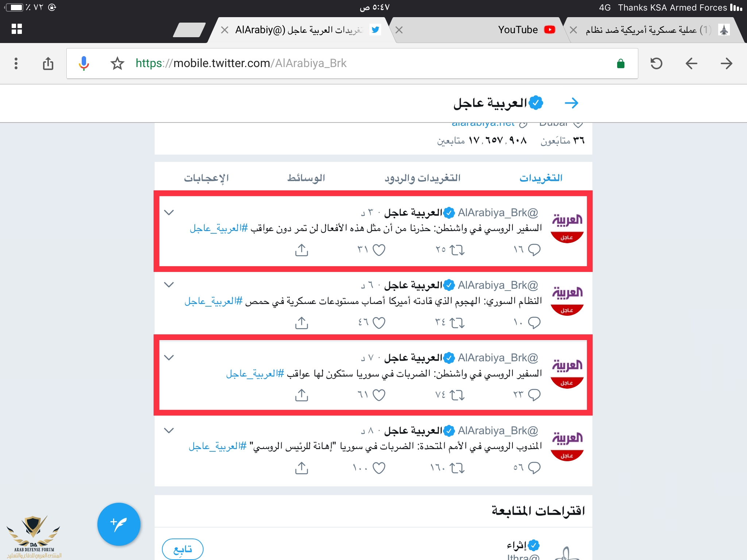Like the third tweet with 61 likes
The height and width of the screenshot is (560, 747).
pos(379,395)
